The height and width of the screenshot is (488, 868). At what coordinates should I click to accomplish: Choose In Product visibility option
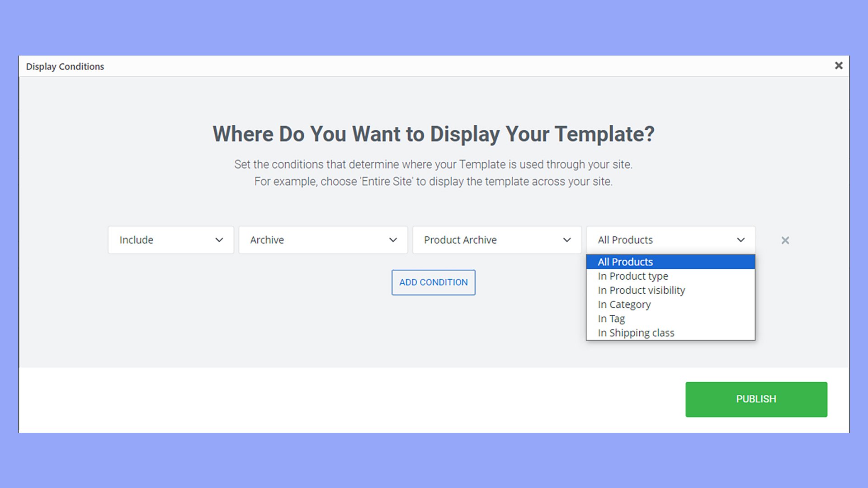(641, 290)
